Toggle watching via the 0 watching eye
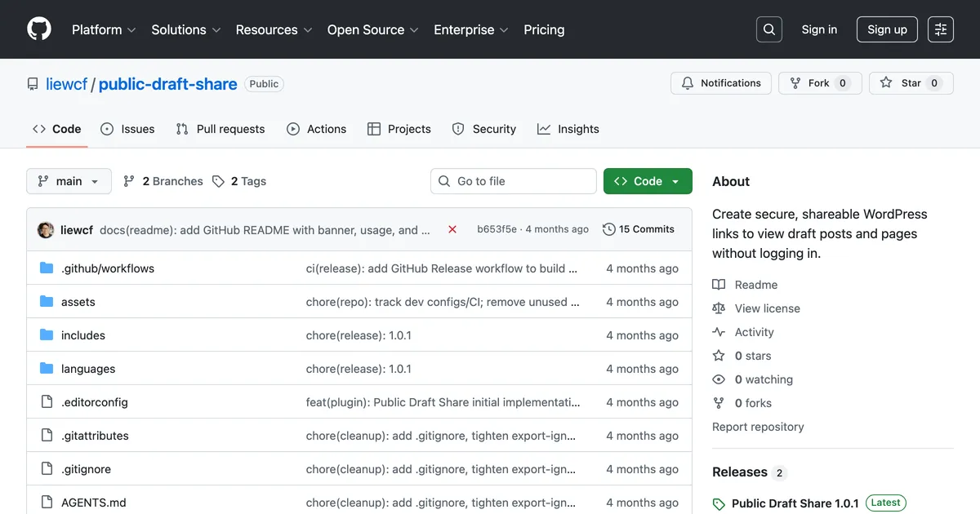Image resolution: width=980 pixels, height=514 pixels. coord(719,379)
